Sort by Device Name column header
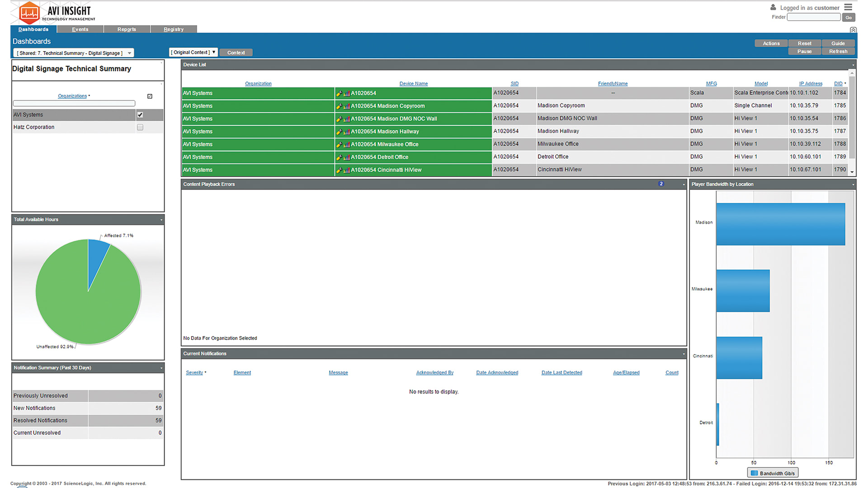The height and width of the screenshot is (488, 868). tap(414, 84)
